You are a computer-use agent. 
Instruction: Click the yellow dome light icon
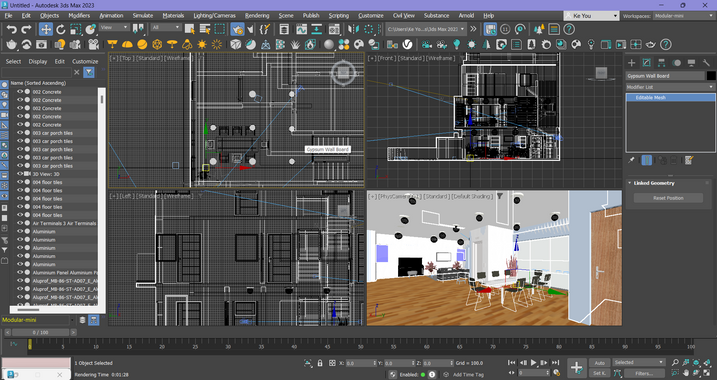pyautogui.click(x=127, y=44)
